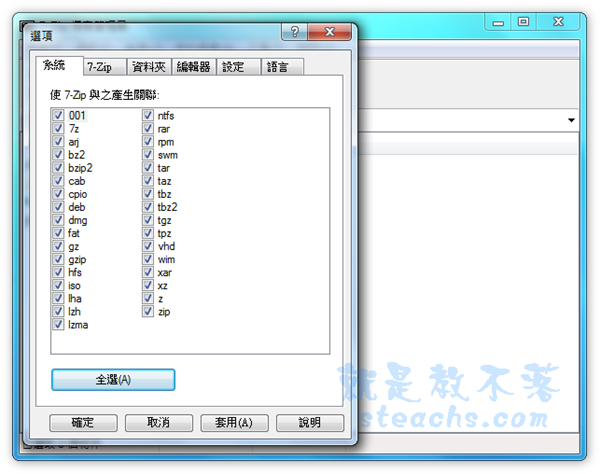600x474 pixels.
Task: Toggle the ntfs association checkbox
Action: coord(148,116)
